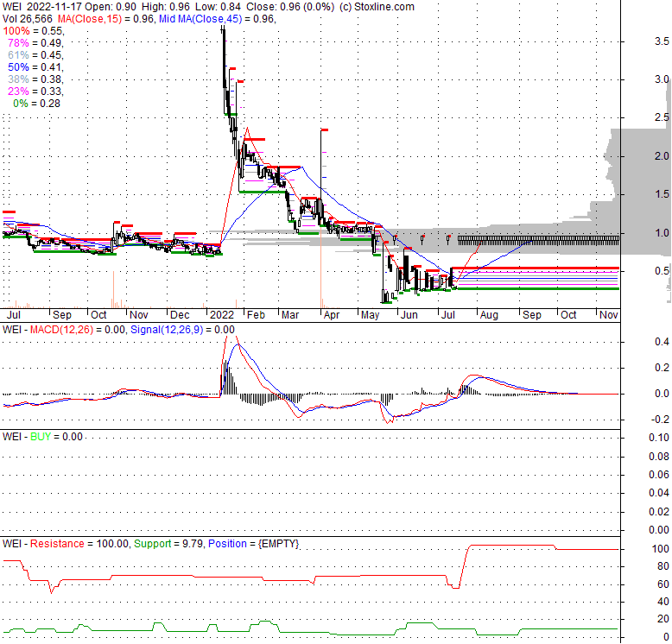The height and width of the screenshot is (644, 672).
Task: Click the 'Mar' month axis label
Action: (290, 315)
